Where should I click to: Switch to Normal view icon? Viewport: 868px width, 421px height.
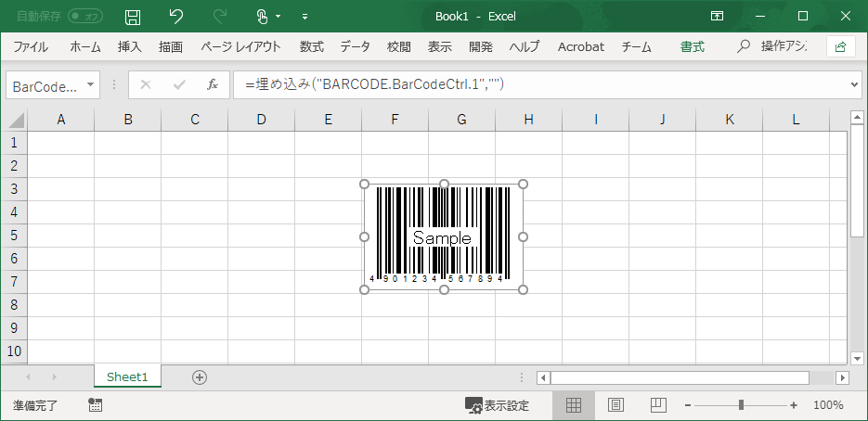click(574, 405)
